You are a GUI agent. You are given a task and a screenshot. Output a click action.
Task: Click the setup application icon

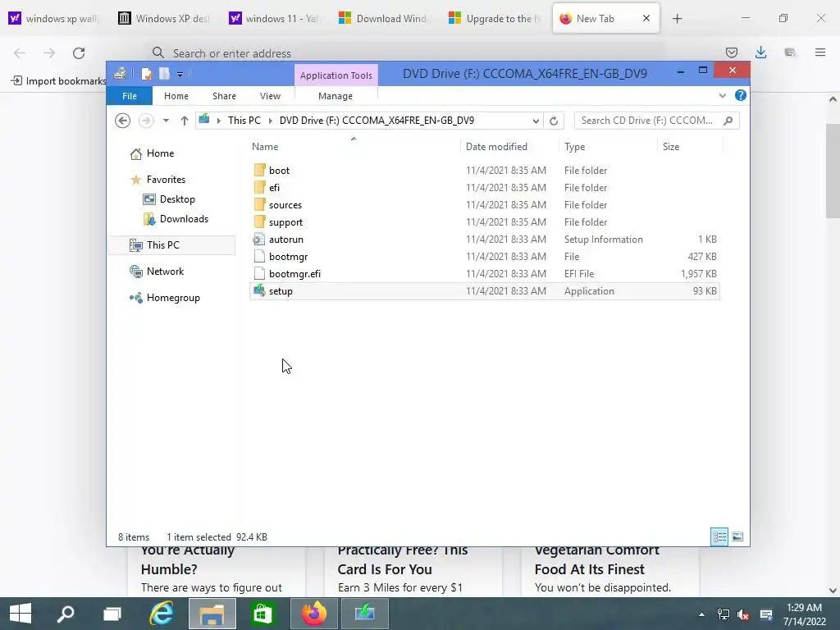(x=259, y=291)
